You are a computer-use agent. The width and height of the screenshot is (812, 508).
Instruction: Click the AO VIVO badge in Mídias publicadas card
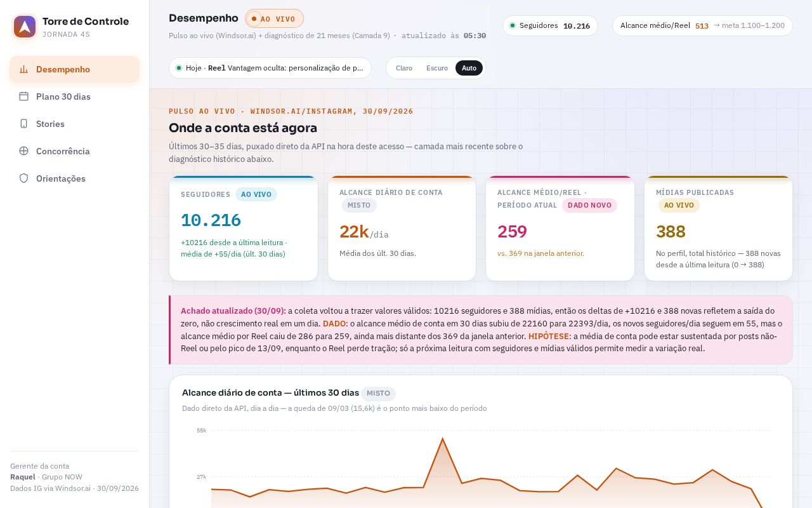pos(679,205)
